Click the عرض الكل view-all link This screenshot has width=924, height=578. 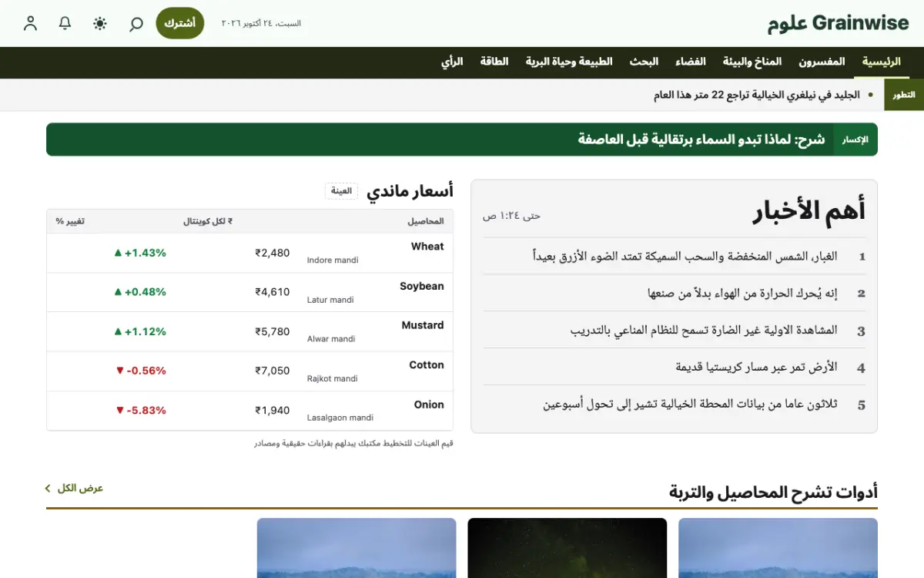74,488
